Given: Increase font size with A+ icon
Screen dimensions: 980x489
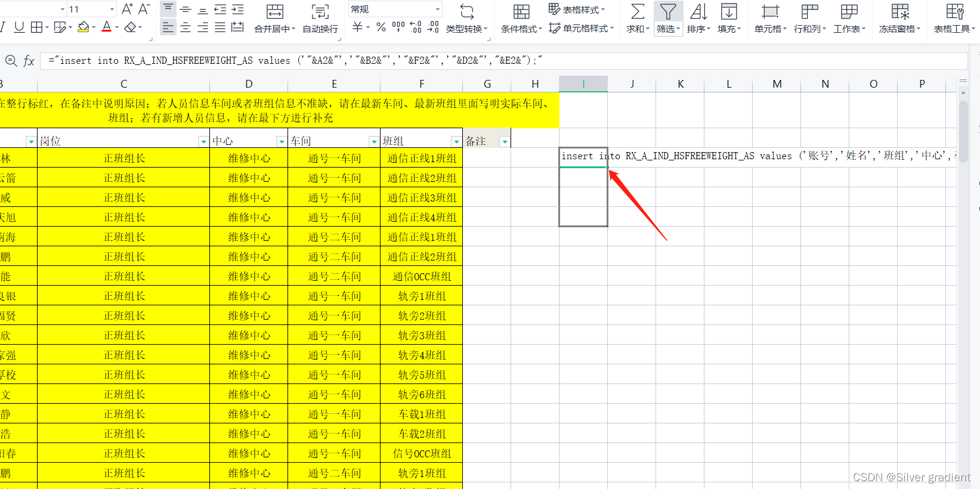Looking at the screenshot, I should 127,9.
